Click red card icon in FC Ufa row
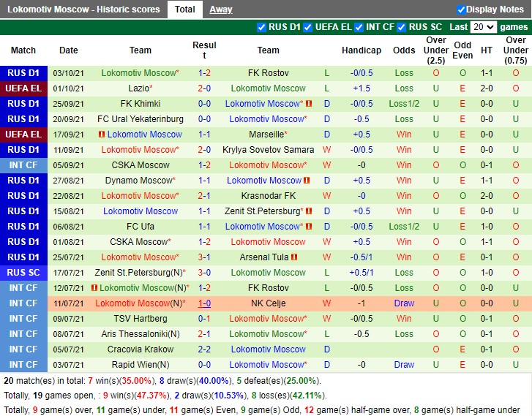The width and height of the screenshot is (532, 416). tap(309, 227)
